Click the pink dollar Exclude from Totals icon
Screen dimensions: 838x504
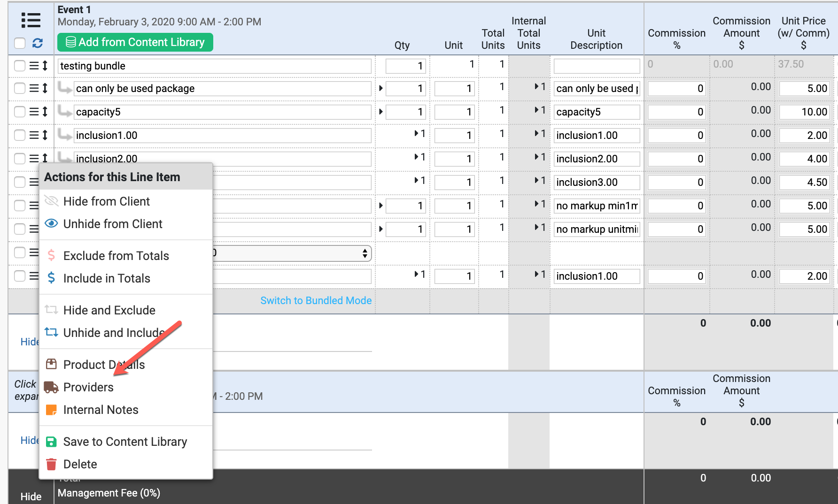click(51, 255)
